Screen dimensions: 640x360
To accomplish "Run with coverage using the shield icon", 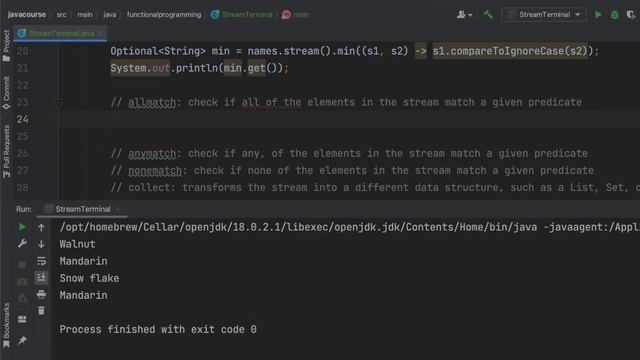I will [x=631, y=15].
